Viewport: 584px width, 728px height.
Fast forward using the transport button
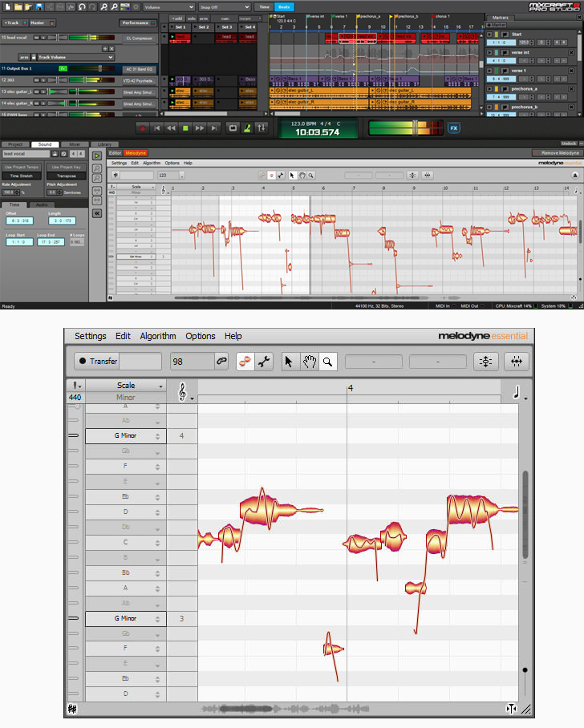[199, 128]
